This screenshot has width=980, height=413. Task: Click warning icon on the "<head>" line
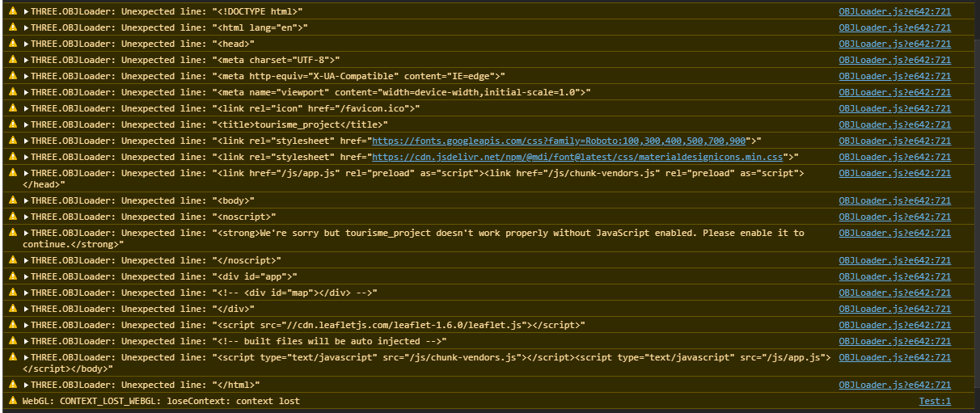pyautogui.click(x=12, y=44)
